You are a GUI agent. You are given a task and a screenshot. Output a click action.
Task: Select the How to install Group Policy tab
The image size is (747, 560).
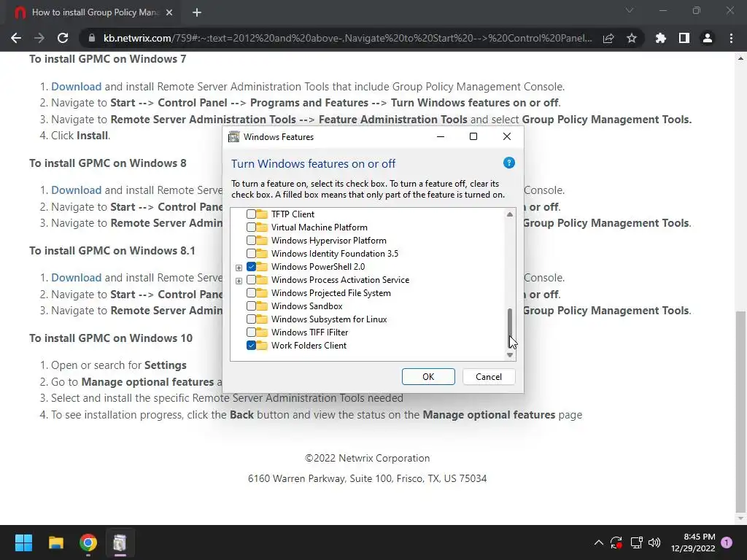(x=94, y=12)
